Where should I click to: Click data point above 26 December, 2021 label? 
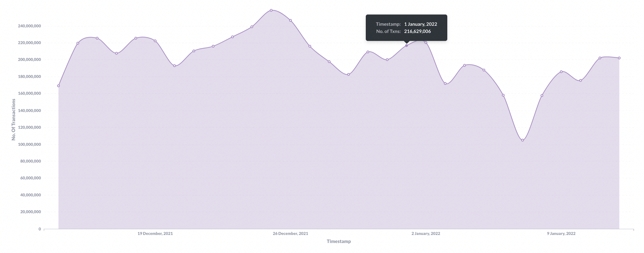(x=290, y=21)
